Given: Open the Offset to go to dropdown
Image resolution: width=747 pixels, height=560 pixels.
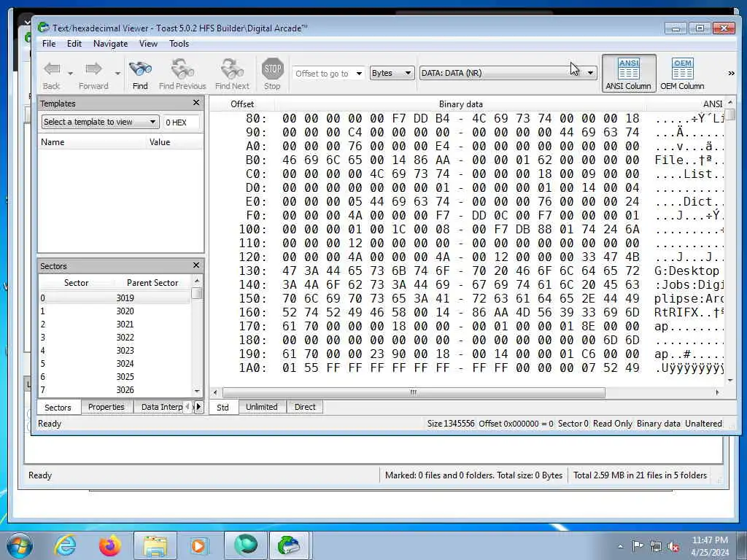Looking at the screenshot, I should [359, 74].
